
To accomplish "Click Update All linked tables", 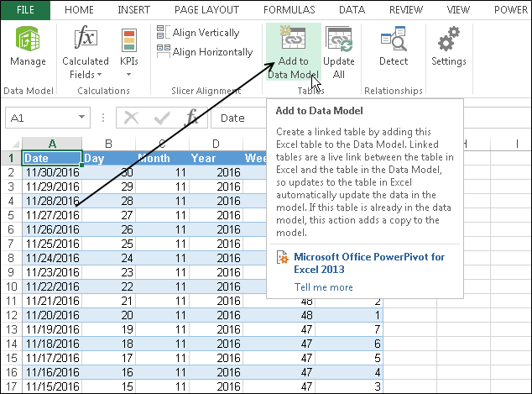I will 339,52.
